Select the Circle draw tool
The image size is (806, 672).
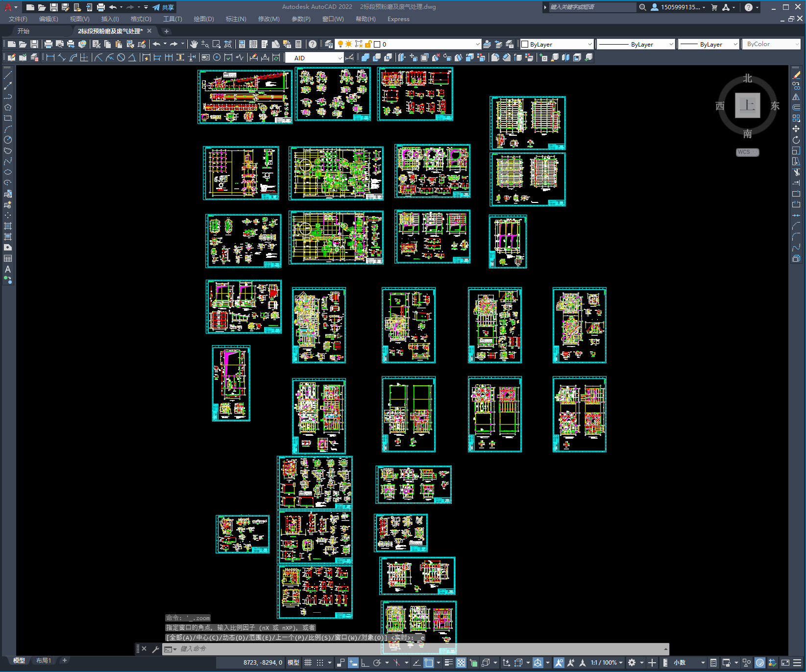point(8,140)
